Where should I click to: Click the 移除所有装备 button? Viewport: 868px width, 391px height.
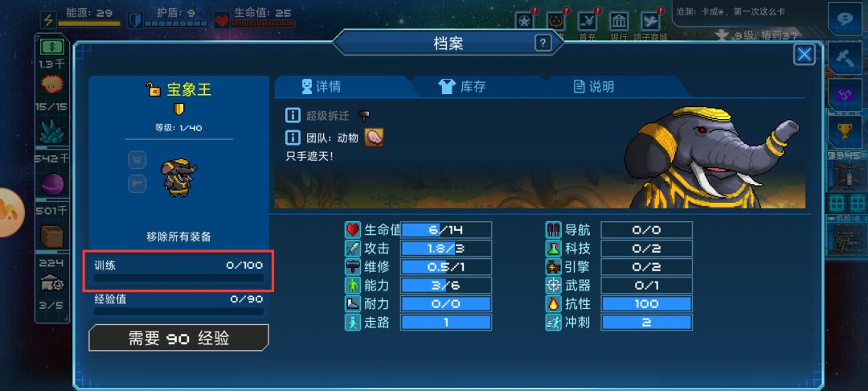coord(178,237)
